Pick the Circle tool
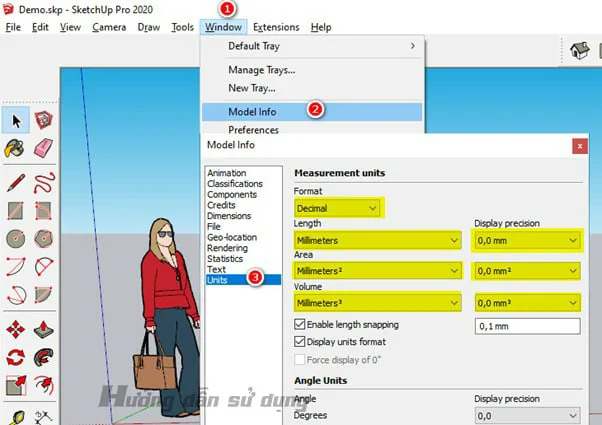The width and height of the screenshot is (602, 425). [15, 238]
